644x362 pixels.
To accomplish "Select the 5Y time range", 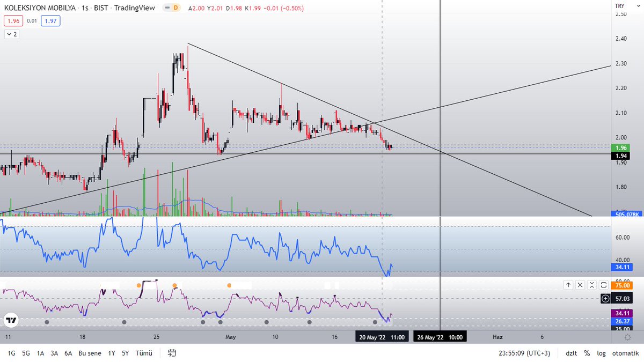I will click(x=125, y=353).
